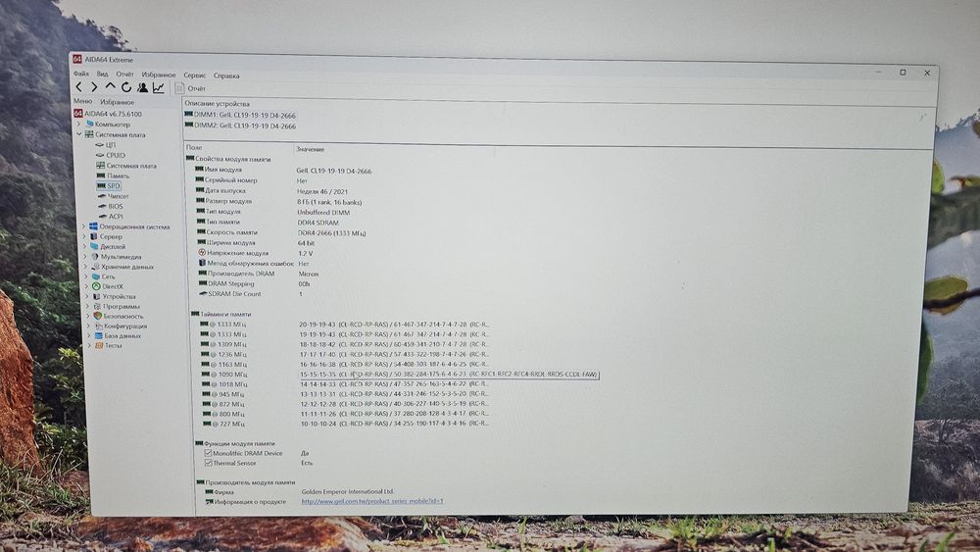Click AIDA64 Extreme title bar icon
The height and width of the screenshot is (552, 980).
click(76, 59)
